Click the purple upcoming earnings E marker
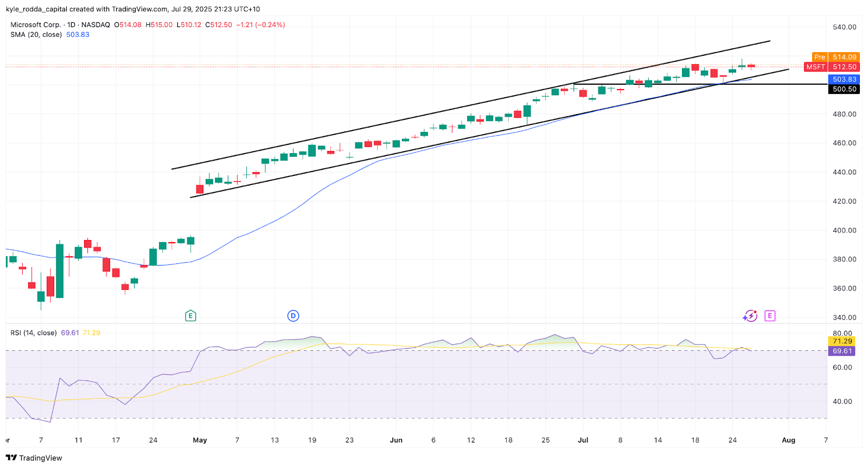The height and width of the screenshot is (468, 868). (x=770, y=315)
